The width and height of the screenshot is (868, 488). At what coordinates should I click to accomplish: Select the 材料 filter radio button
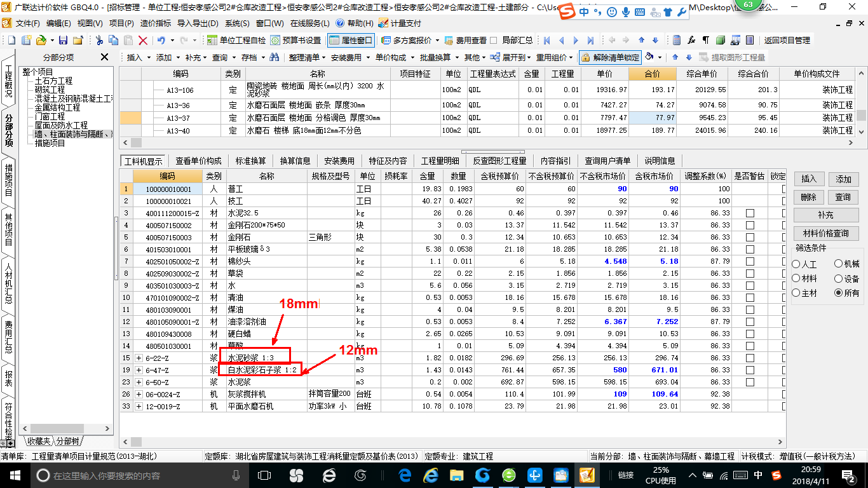tap(796, 278)
